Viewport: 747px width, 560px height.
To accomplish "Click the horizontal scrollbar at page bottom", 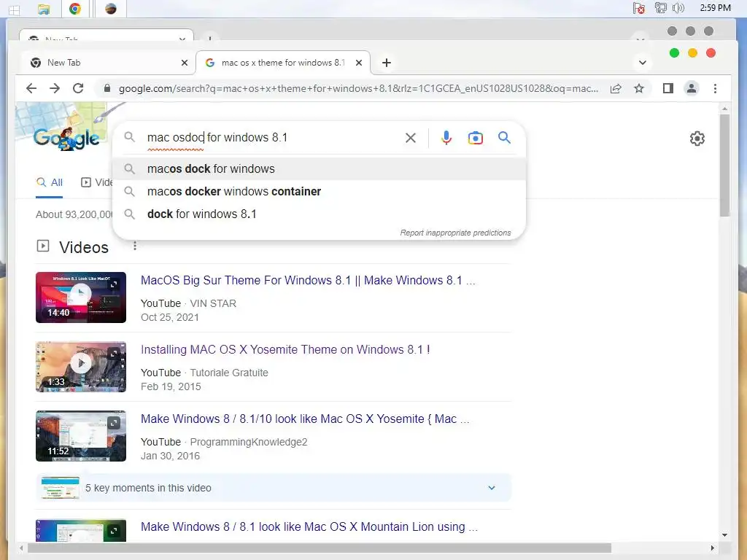I will click(320, 548).
